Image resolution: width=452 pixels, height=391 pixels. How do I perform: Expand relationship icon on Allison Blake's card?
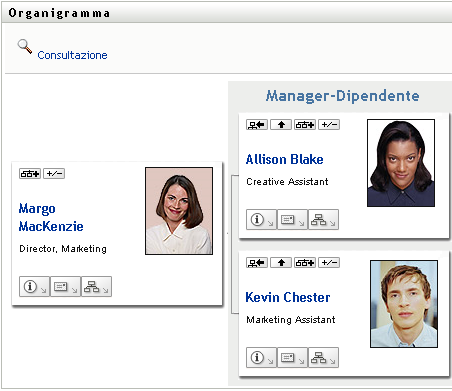click(x=305, y=125)
